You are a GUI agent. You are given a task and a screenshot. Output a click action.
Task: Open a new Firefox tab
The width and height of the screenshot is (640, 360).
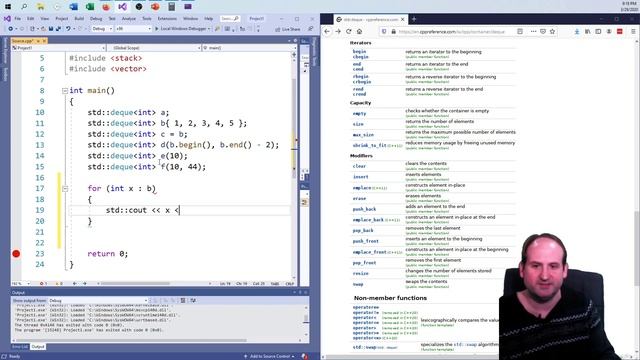click(414, 19)
